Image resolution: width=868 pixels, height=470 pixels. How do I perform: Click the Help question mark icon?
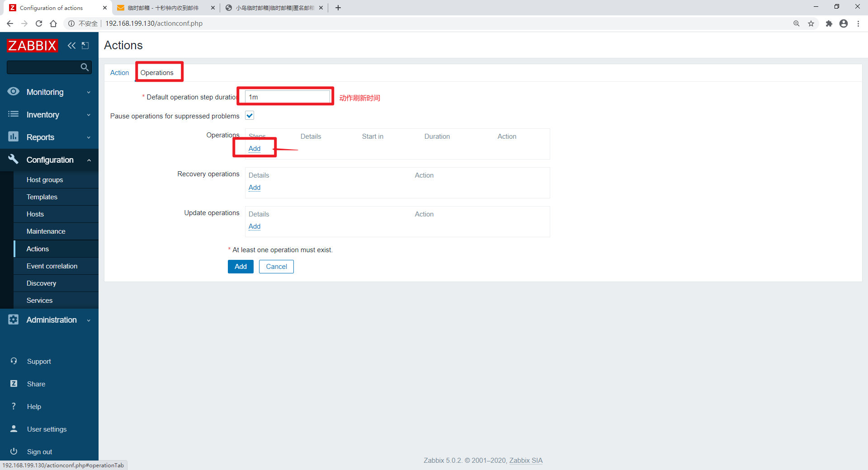click(14, 406)
